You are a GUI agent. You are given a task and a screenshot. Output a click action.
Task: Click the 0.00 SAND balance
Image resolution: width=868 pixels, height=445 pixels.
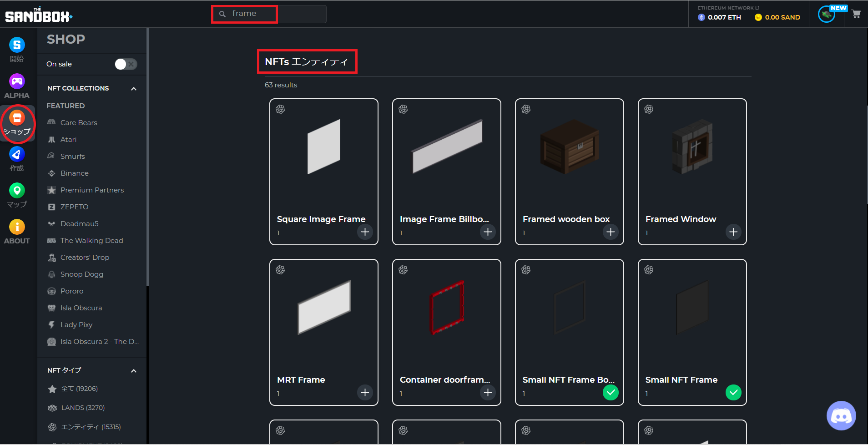tap(782, 17)
